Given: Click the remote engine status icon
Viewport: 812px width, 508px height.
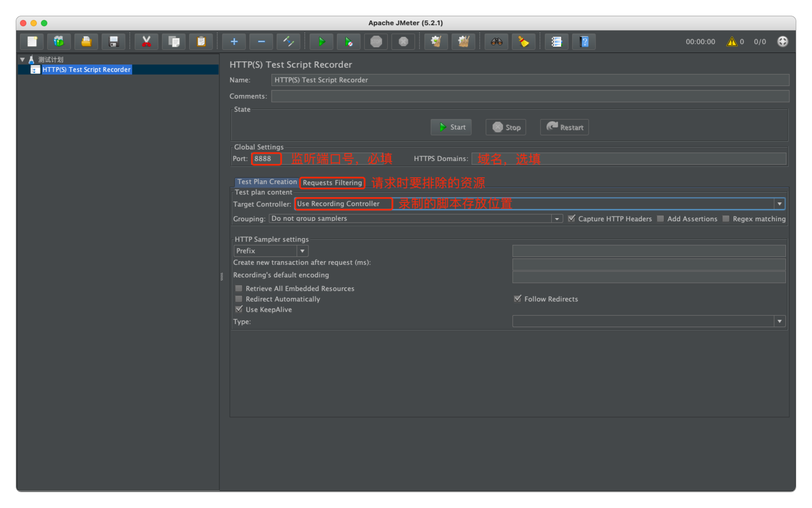Looking at the screenshot, I should 782,41.
